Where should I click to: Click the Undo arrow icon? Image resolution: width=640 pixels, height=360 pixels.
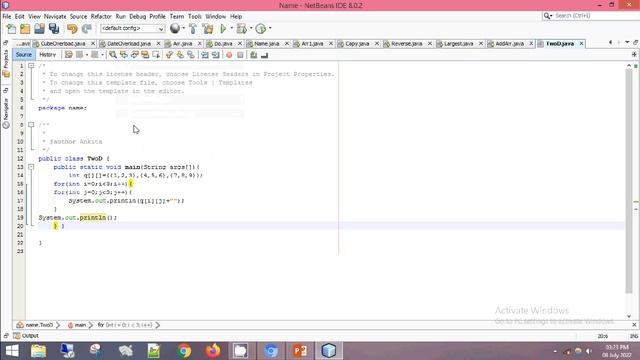(72, 28)
